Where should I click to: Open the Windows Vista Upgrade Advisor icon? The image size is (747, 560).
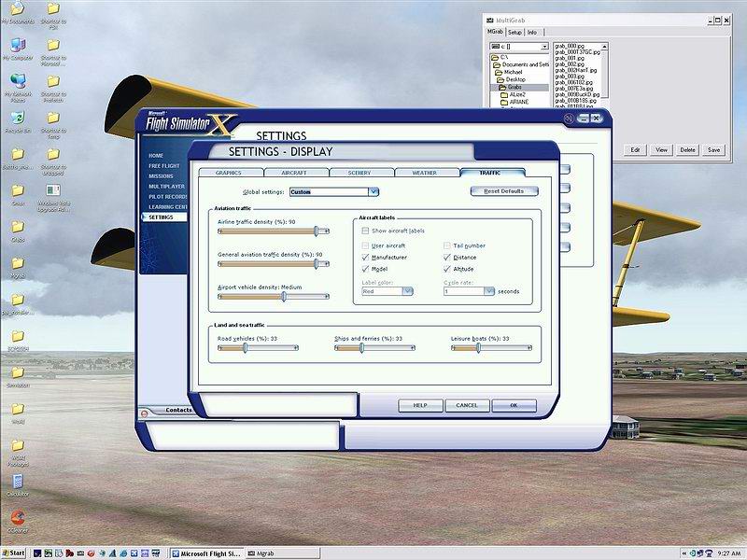pos(53,190)
